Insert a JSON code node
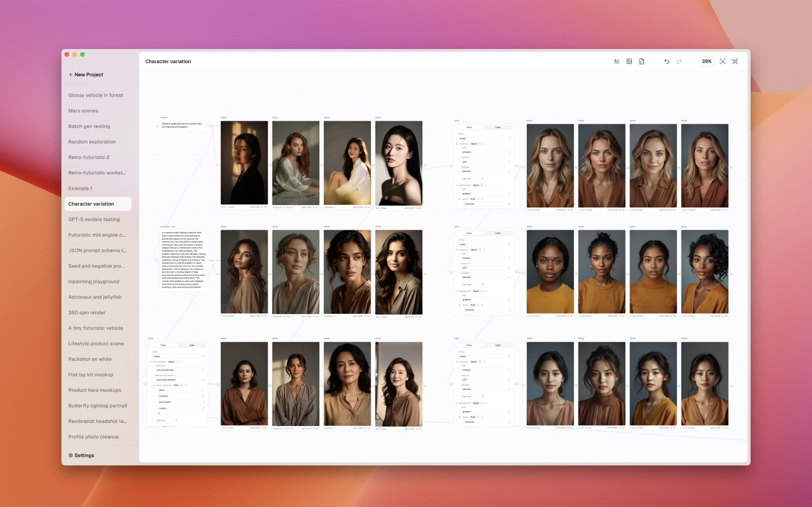812x507 pixels. click(x=642, y=61)
